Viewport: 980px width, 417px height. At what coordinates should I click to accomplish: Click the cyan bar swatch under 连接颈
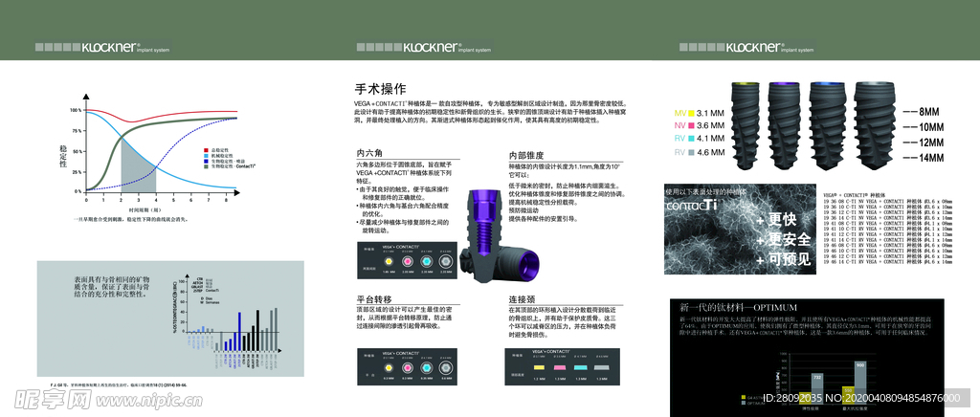tap(580, 367)
